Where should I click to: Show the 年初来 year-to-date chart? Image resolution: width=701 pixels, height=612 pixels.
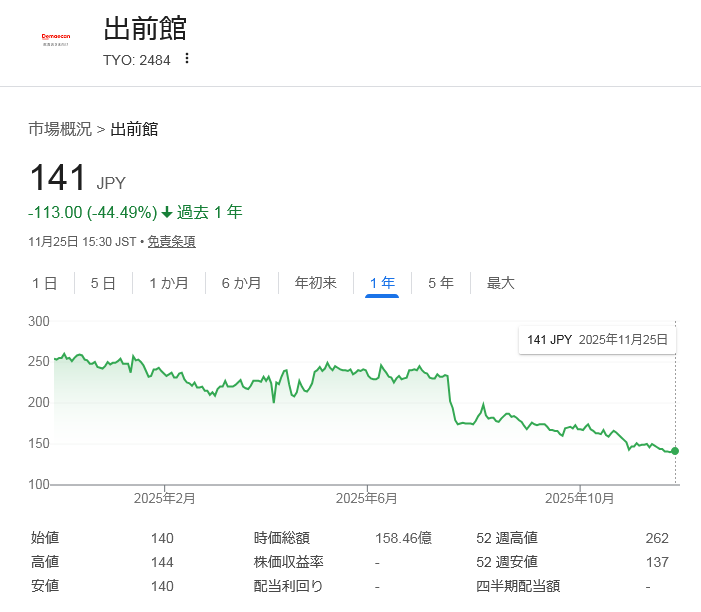316,283
